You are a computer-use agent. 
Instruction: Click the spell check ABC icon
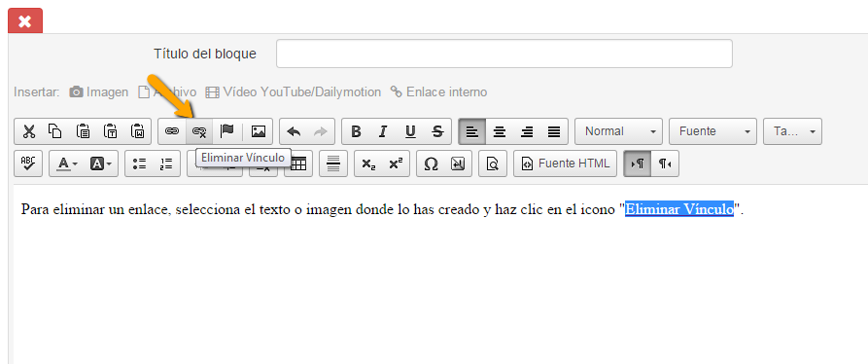point(27,164)
